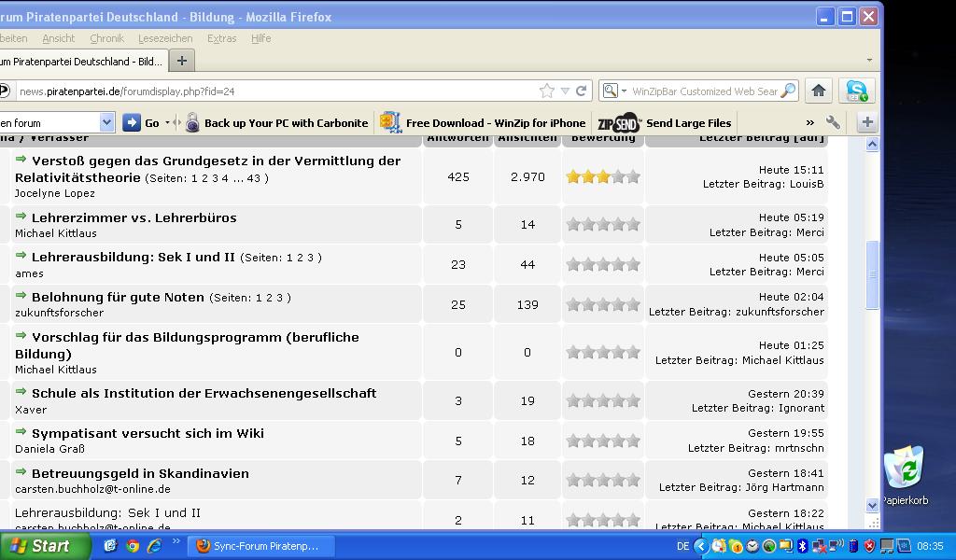
Task: Open the Papierkorb desktop icon
Action: (x=905, y=469)
